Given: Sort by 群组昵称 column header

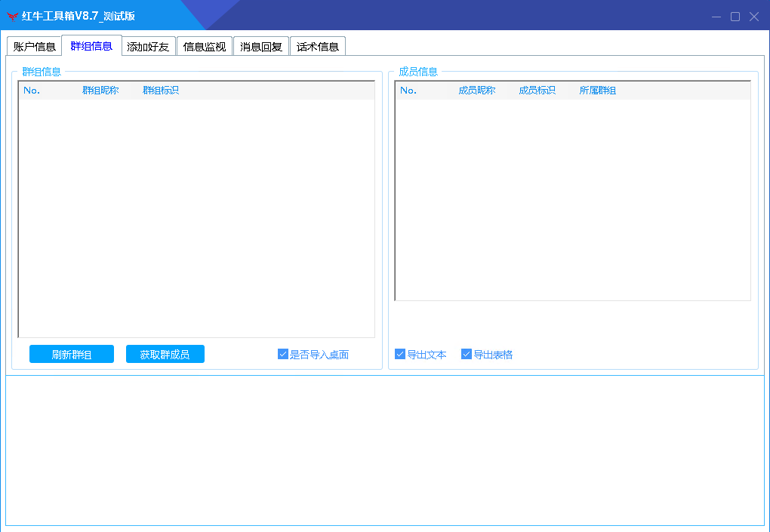Looking at the screenshot, I should (100, 91).
